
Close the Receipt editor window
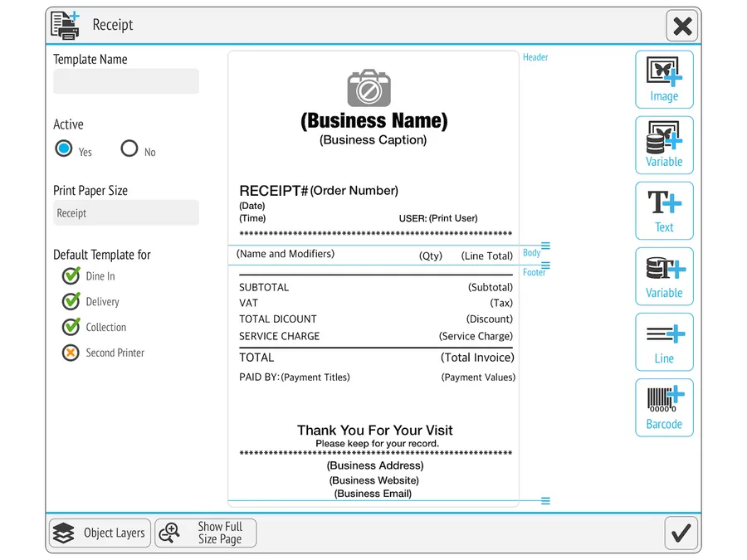coord(681,27)
